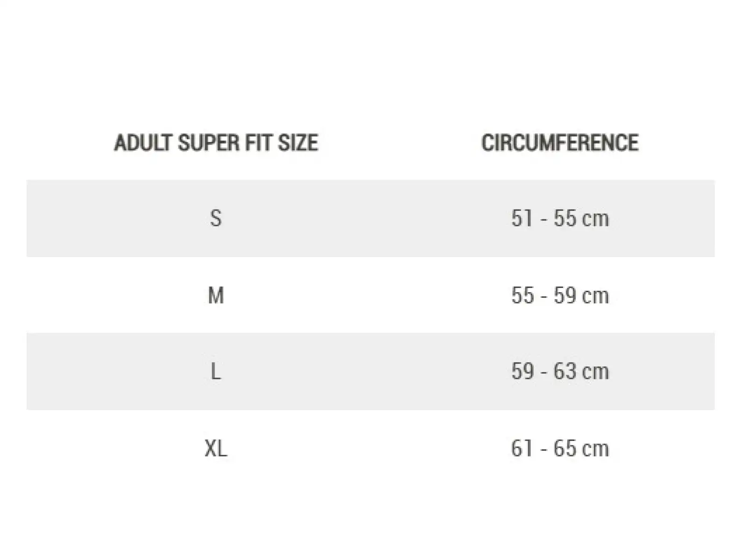Click the 55 - 59 cm value

tap(560, 295)
